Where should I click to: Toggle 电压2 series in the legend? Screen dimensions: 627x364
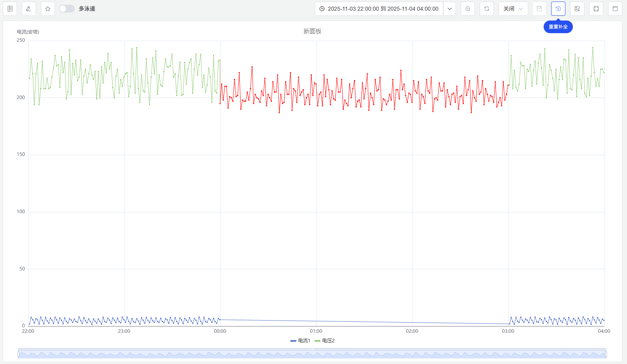point(325,341)
